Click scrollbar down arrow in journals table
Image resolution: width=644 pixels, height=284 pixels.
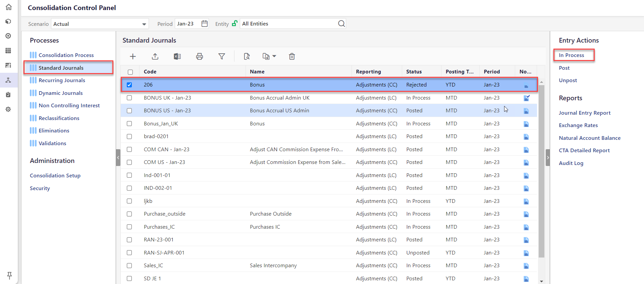coord(541,281)
